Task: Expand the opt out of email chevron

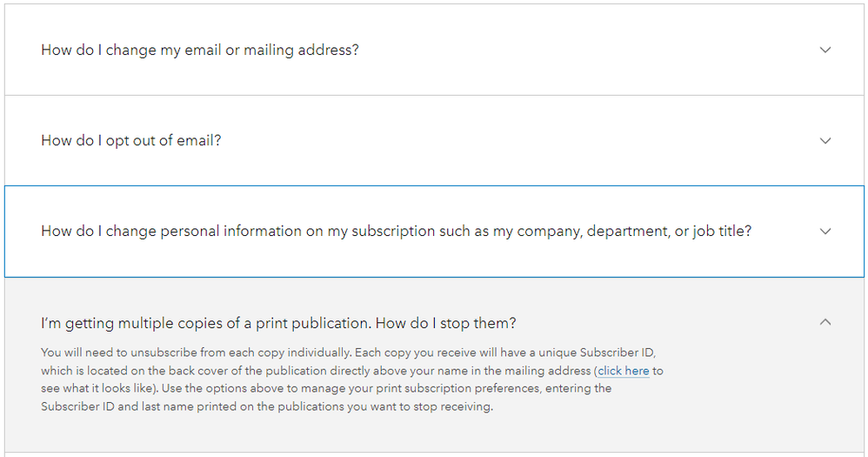Action: (x=825, y=140)
